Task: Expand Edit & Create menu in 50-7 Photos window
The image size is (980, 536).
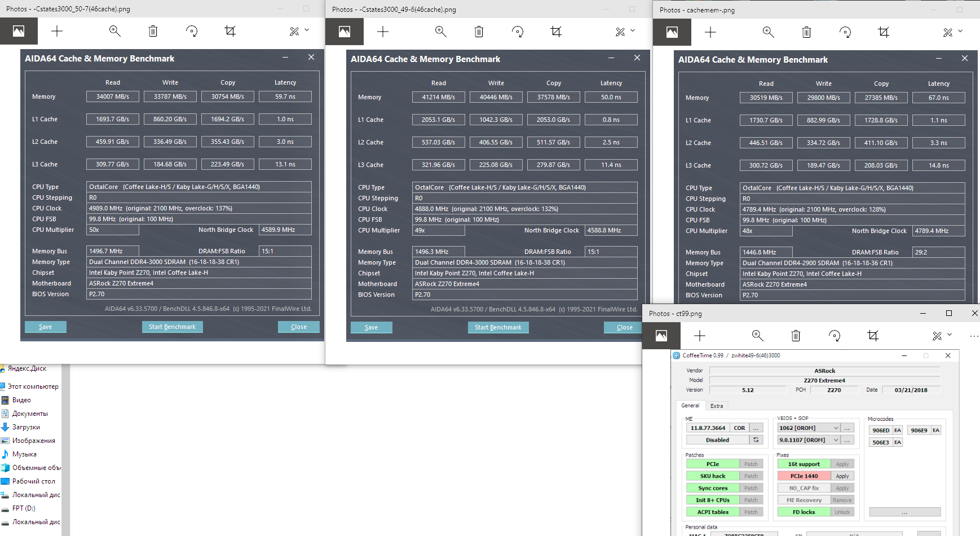Action: 299,31
